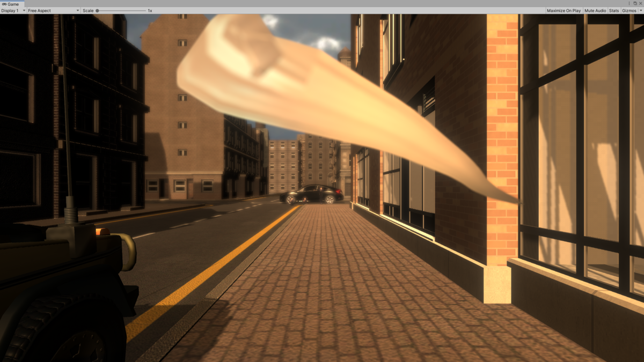Open the Free Aspect ratio dropdown

tap(53, 11)
